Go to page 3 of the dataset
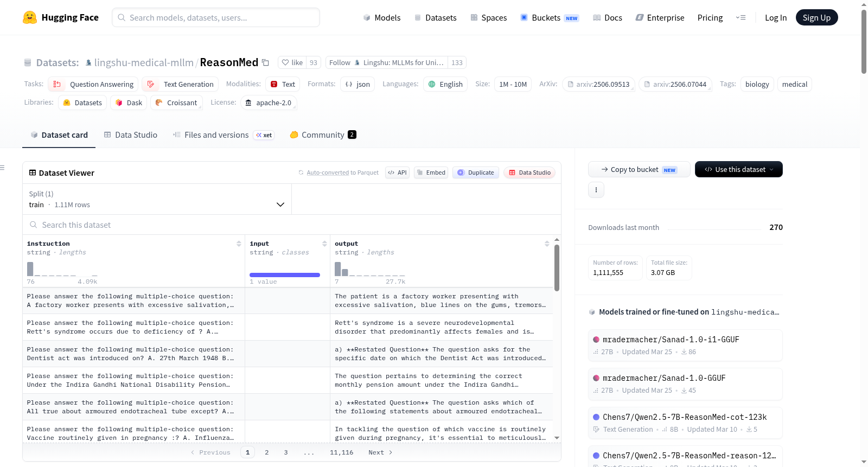This screenshot has width=868, height=467. click(x=286, y=452)
